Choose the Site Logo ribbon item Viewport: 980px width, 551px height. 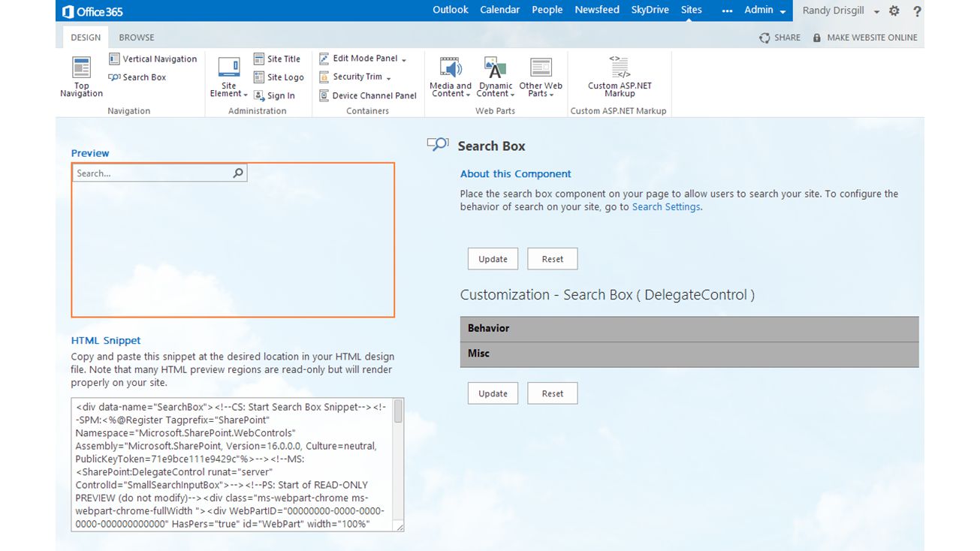point(279,77)
